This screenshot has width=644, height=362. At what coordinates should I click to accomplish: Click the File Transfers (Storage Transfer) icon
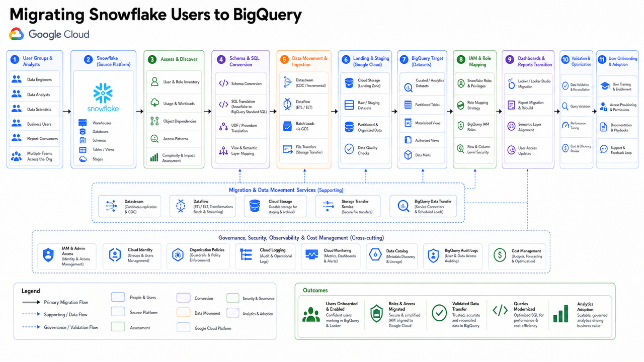(x=288, y=149)
